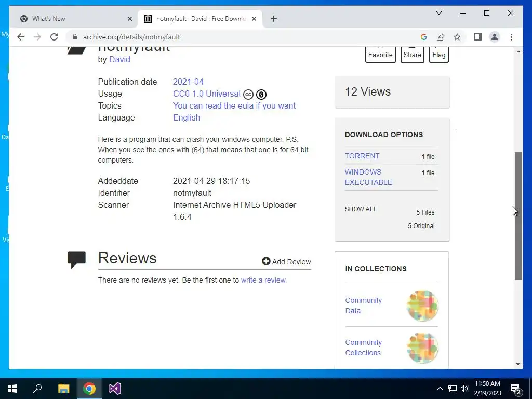Viewport: 532px width, 399px height.
Task: Reload the archive.org page
Action: [x=54, y=37]
